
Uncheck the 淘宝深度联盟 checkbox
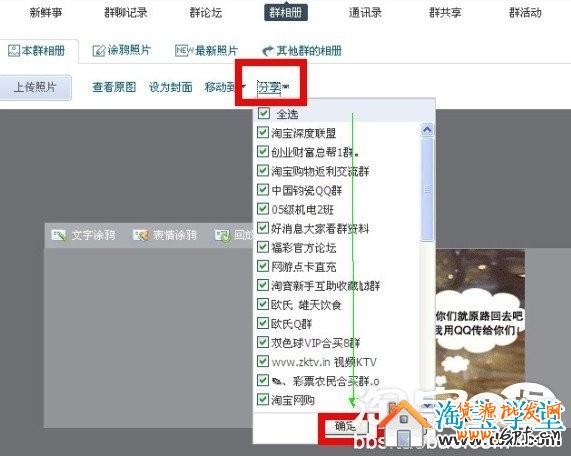click(263, 132)
